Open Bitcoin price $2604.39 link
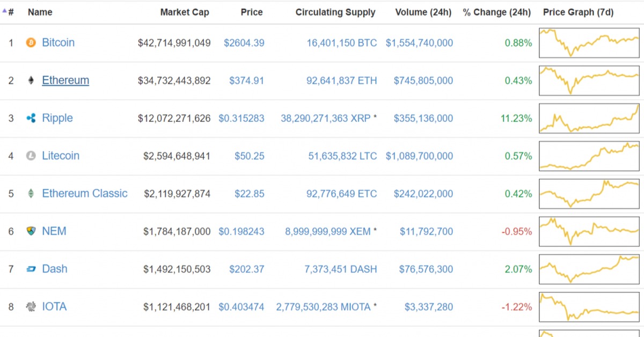Viewport: 644px width, 337px height. tap(244, 43)
